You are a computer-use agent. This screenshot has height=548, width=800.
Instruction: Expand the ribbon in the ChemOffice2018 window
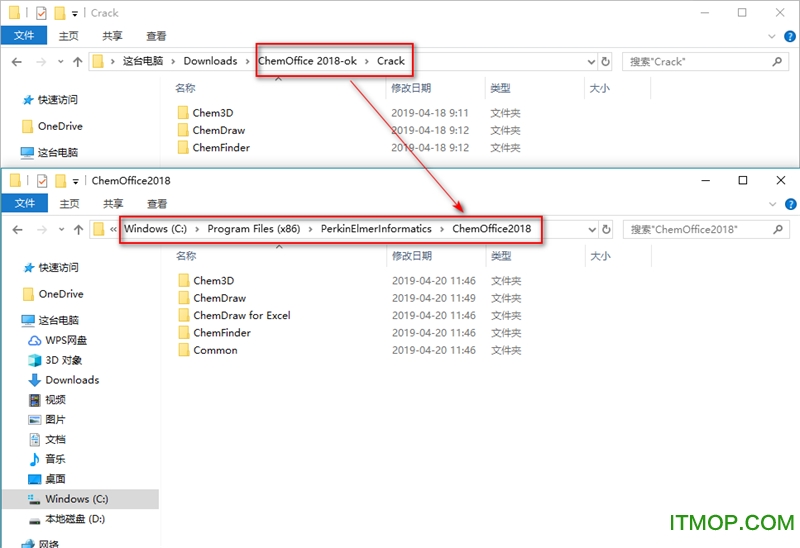[771, 204]
